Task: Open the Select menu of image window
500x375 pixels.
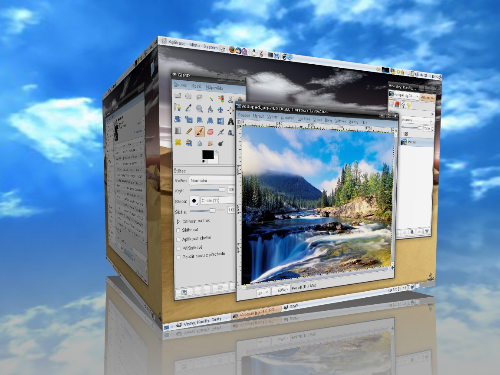Action: click(272, 117)
